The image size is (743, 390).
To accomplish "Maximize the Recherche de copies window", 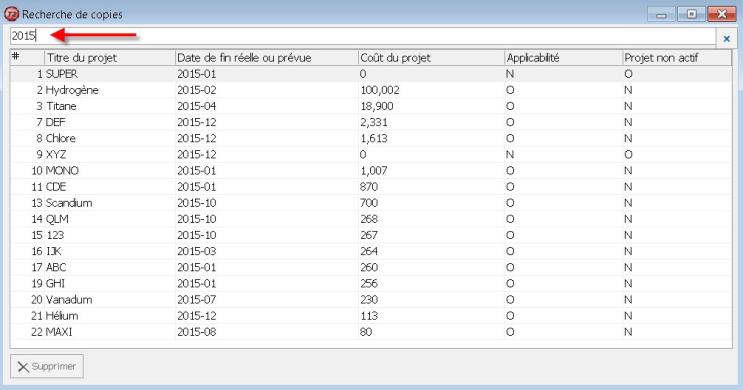I will (x=691, y=14).
